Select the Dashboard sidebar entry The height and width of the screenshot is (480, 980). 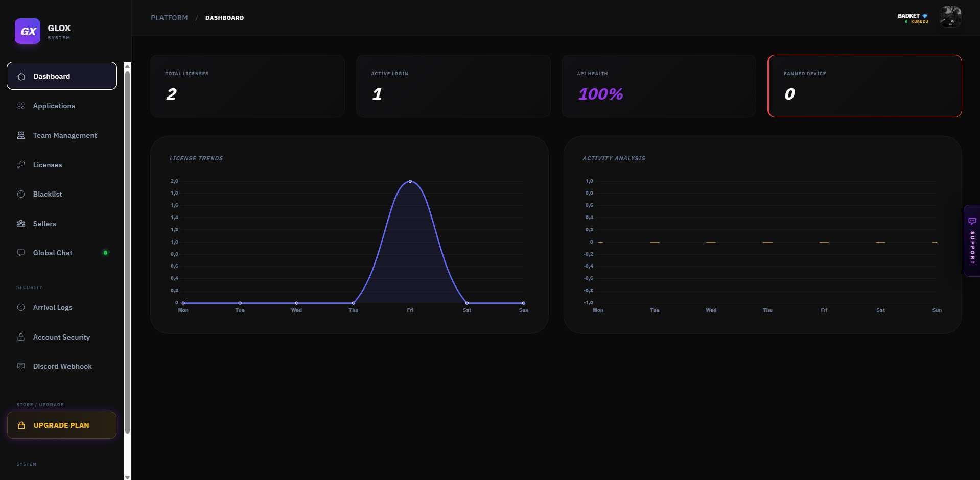click(61, 76)
